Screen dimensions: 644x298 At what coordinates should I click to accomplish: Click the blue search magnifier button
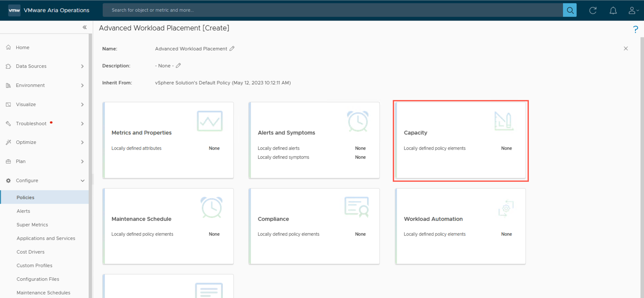(x=570, y=10)
